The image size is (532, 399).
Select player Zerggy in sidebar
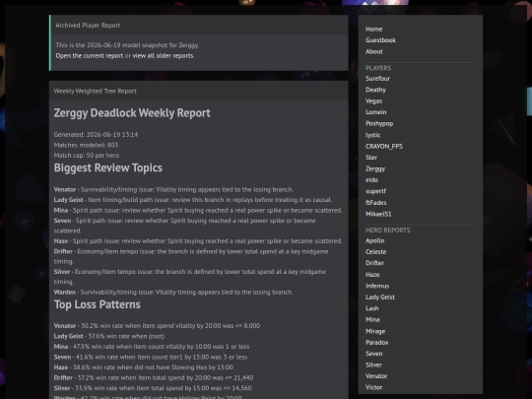375,169
